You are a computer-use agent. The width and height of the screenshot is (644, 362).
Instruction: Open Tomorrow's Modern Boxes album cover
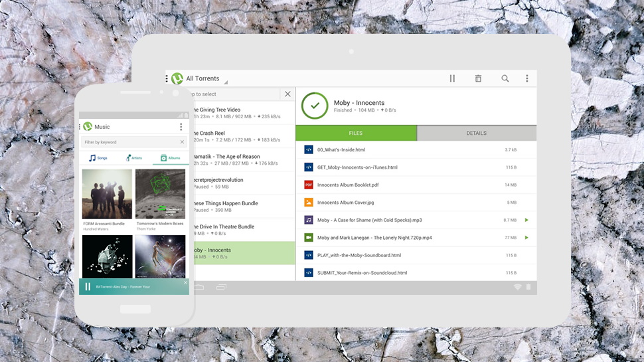point(160,194)
